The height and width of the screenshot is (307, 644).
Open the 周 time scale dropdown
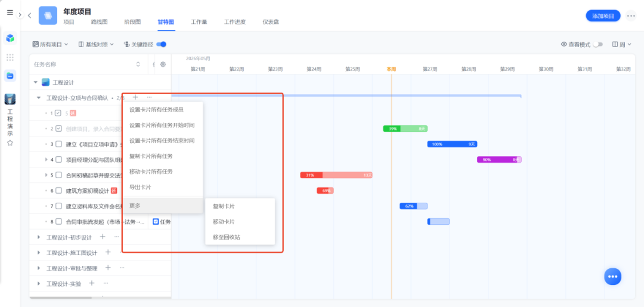tap(621, 44)
